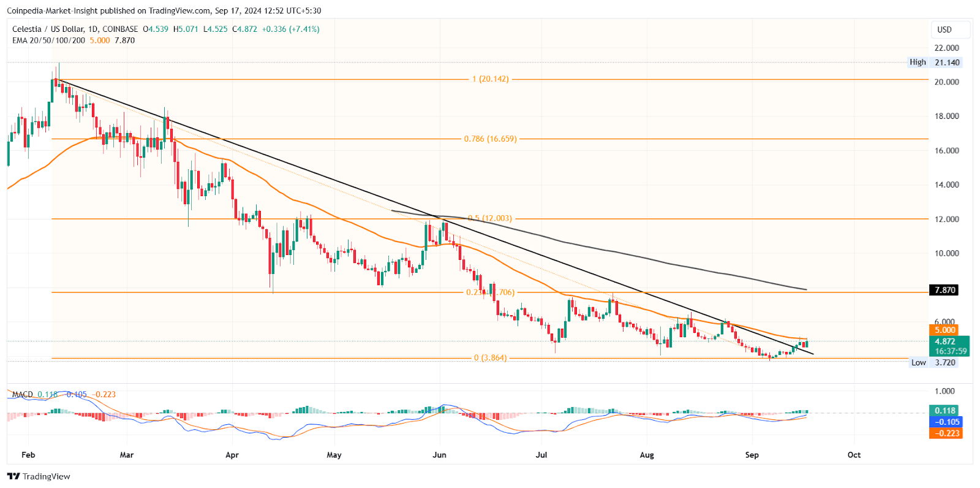This screenshot has height=488, width=980.
Task: Click the May label on time axis
Action: click(334, 455)
